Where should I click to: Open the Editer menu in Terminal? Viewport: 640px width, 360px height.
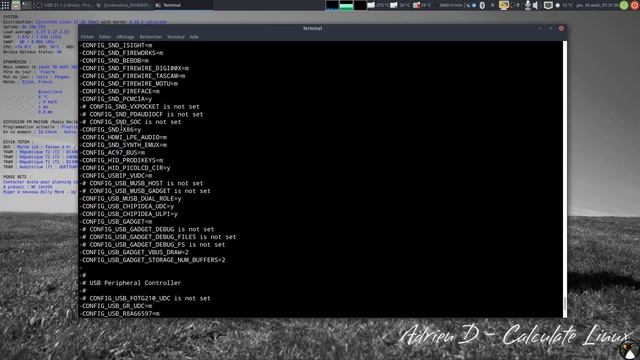(x=105, y=37)
